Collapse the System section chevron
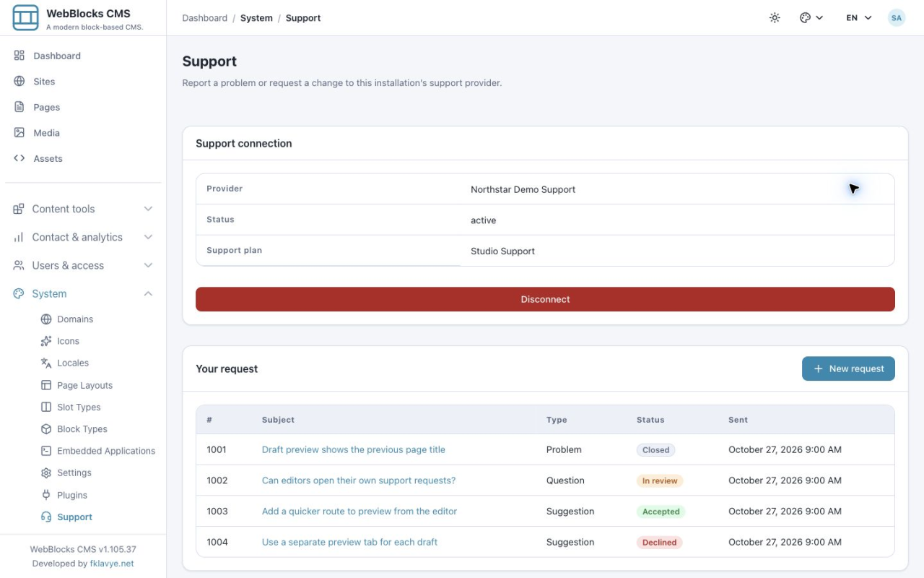 coord(148,293)
